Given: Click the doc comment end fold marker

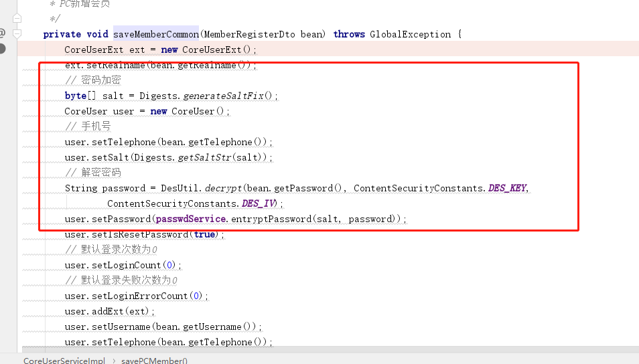Looking at the screenshot, I should tap(17, 18).
